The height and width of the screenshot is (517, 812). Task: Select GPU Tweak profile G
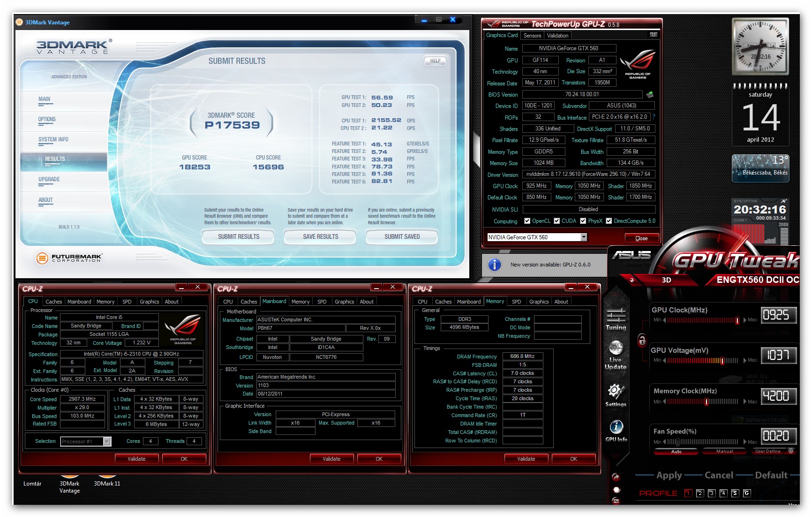pyautogui.click(x=746, y=493)
